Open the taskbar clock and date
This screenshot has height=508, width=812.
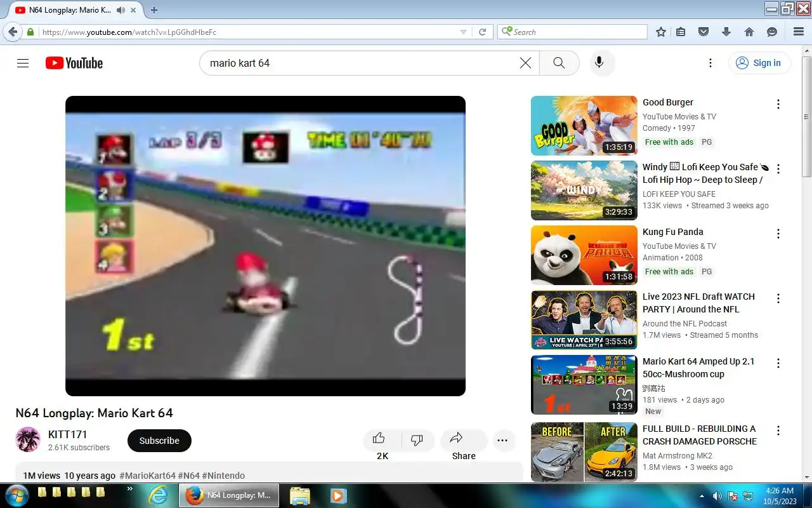point(780,496)
